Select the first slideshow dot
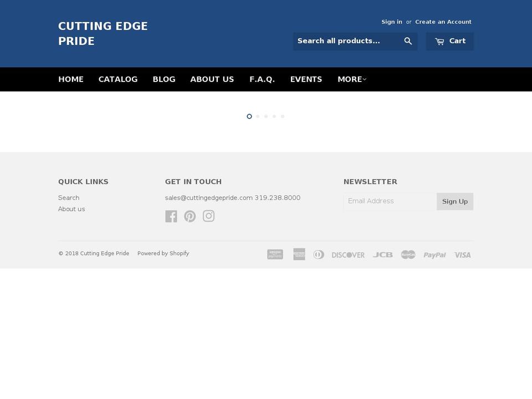 click(x=249, y=116)
